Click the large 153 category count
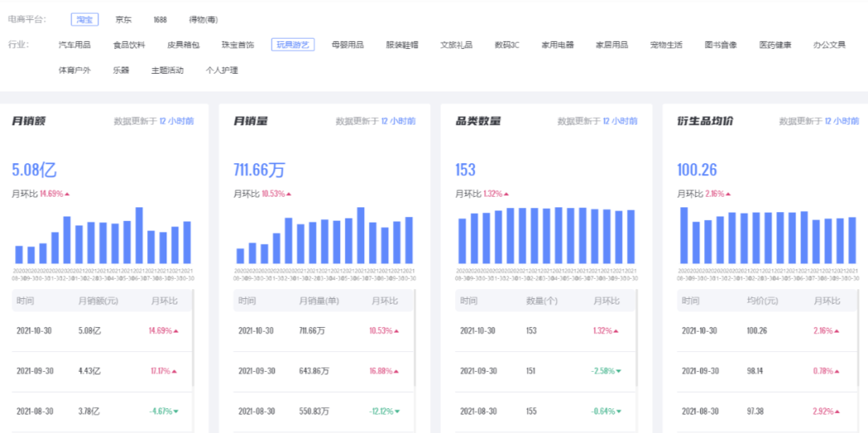The width and height of the screenshot is (868, 433). pyautogui.click(x=465, y=170)
